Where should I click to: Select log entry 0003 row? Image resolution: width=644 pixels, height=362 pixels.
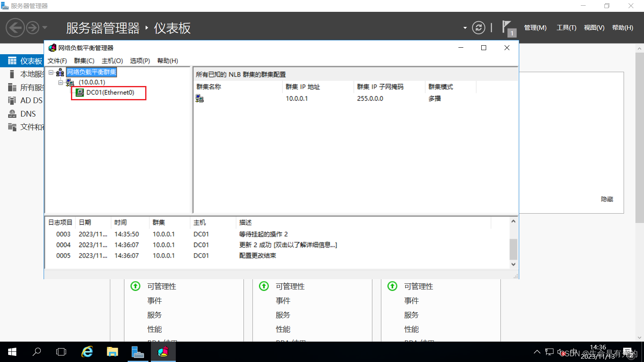[277, 234]
